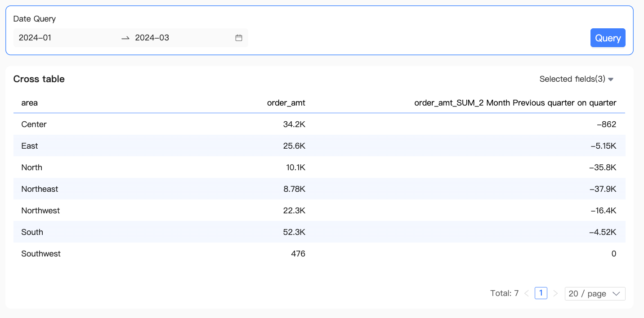Expand the Selected fields(3) dropdown
644x318 pixels.
577,79
